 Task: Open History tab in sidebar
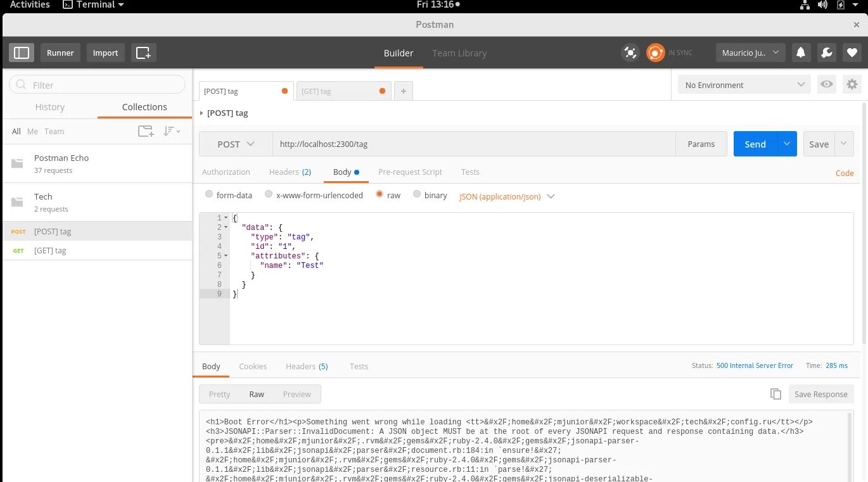[x=50, y=107]
